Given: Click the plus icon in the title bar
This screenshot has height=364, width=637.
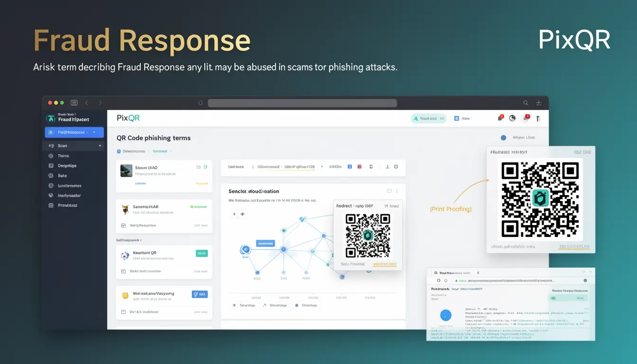Looking at the screenshot, I should click(538, 103).
